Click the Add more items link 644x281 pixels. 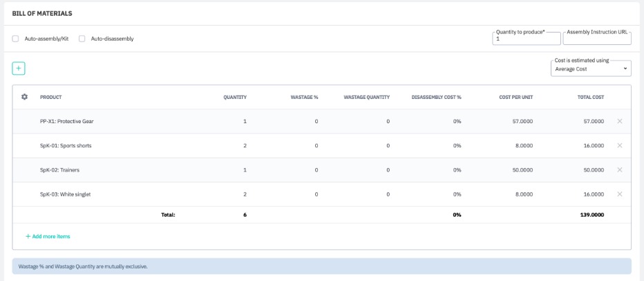coord(48,236)
